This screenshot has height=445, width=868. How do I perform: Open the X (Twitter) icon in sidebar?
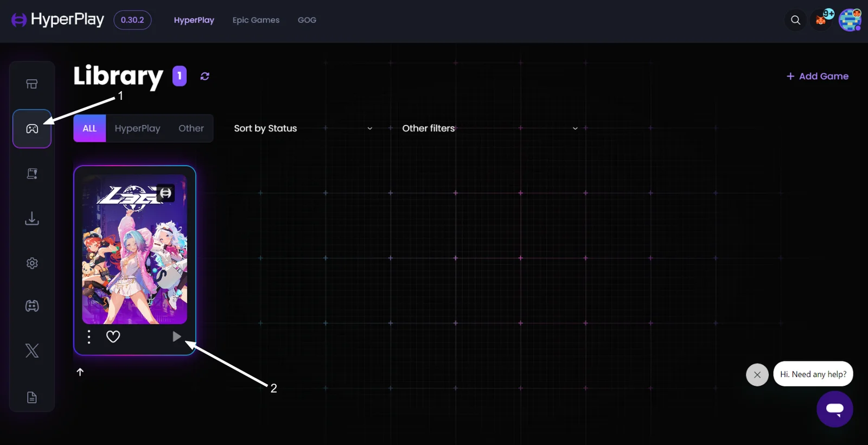[32, 351]
